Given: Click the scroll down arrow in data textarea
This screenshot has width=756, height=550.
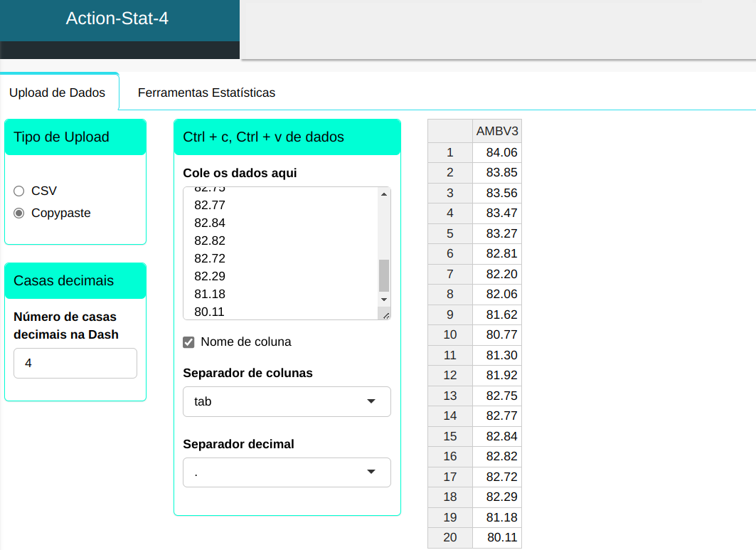Looking at the screenshot, I should click(384, 300).
